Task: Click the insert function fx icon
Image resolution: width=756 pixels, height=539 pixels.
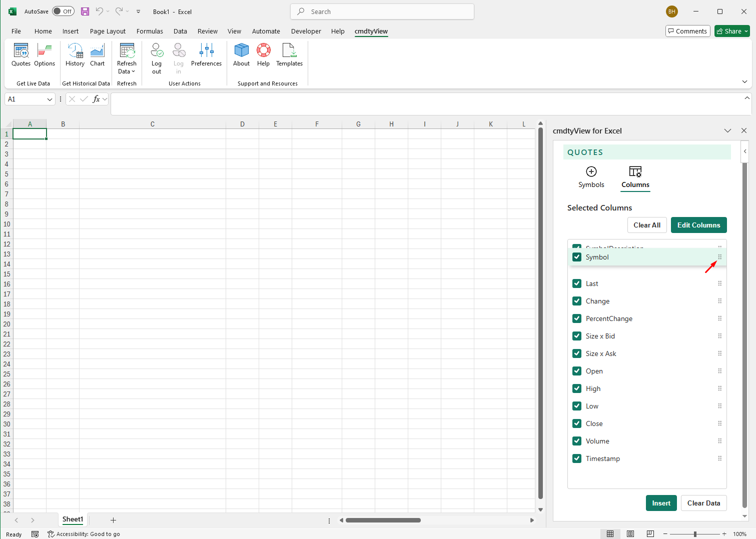Action: tap(97, 99)
